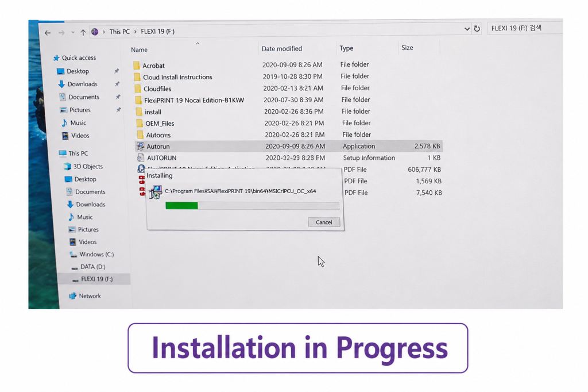Image resolution: width=588 pixels, height=392 pixels.
Task: Click the Setup Information type cell
Action: [x=369, y=158]
